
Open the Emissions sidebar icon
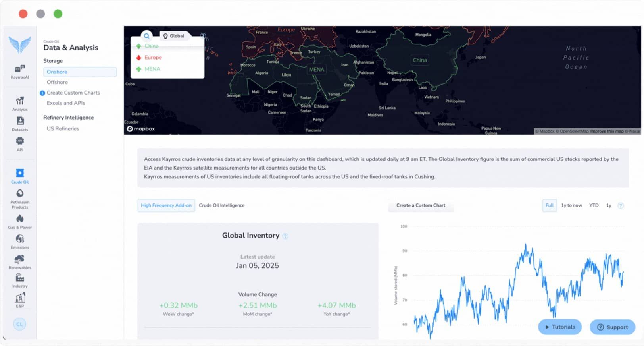pyautogui.click(x=20, y=242)
